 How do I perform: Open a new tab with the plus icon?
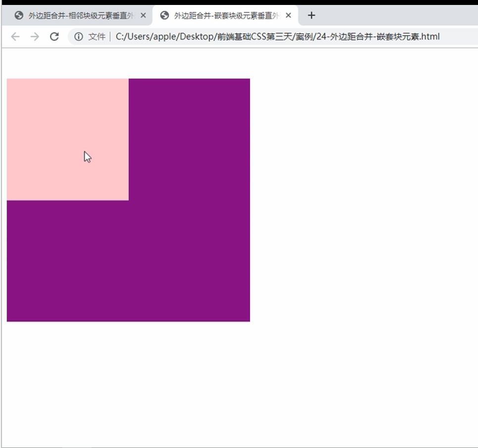pos(311,15)
